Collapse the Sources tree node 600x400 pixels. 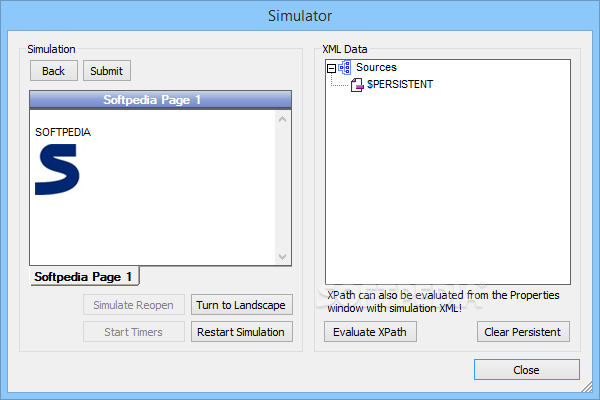(x=331, y=68)
